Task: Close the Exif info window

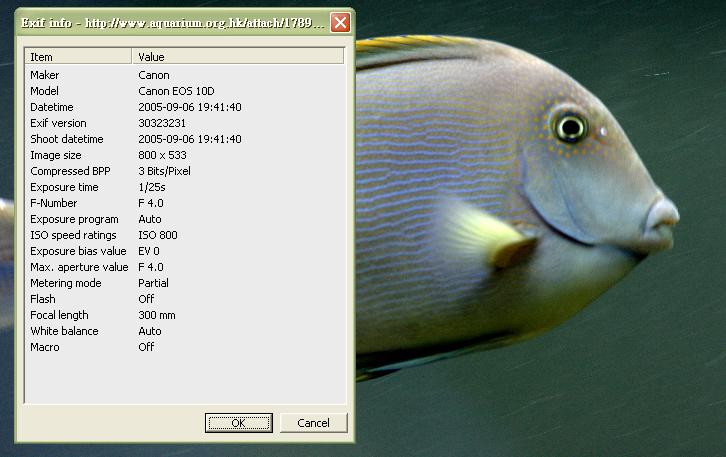Action: click(340, 22)
